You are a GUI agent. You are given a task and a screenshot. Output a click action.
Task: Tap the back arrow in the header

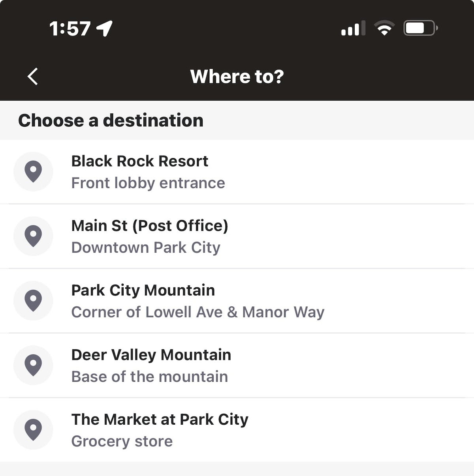pyautogui.click(x=33, y=76)
